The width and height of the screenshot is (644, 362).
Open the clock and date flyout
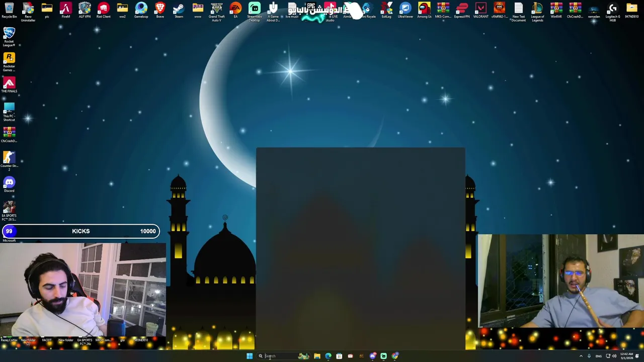627,356
